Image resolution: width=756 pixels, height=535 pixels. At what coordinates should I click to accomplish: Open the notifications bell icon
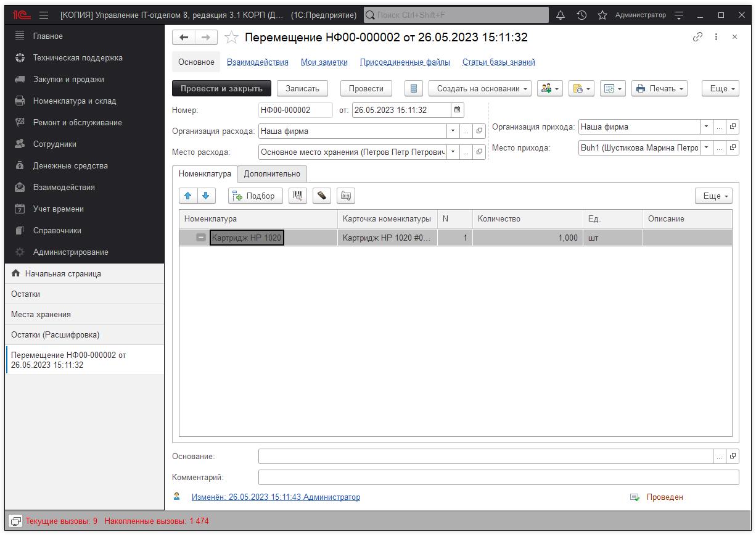tap(561, 15)
